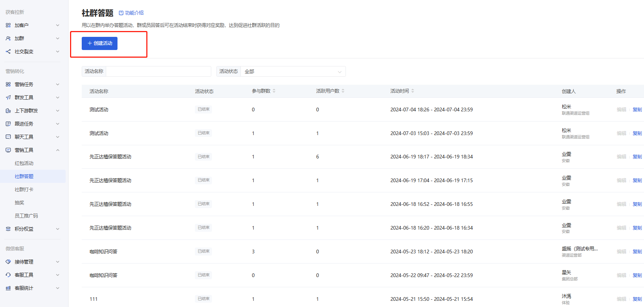Click the 加客户 sidebar icon
The width and height of the screenshot is (644, 307).
[x=8, y=25]
